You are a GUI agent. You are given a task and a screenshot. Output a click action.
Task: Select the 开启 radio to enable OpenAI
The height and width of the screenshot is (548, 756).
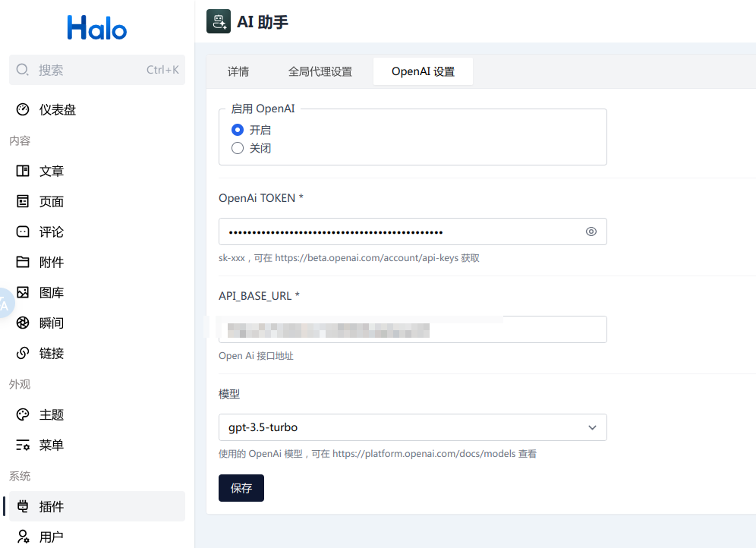tap(238, 130)
